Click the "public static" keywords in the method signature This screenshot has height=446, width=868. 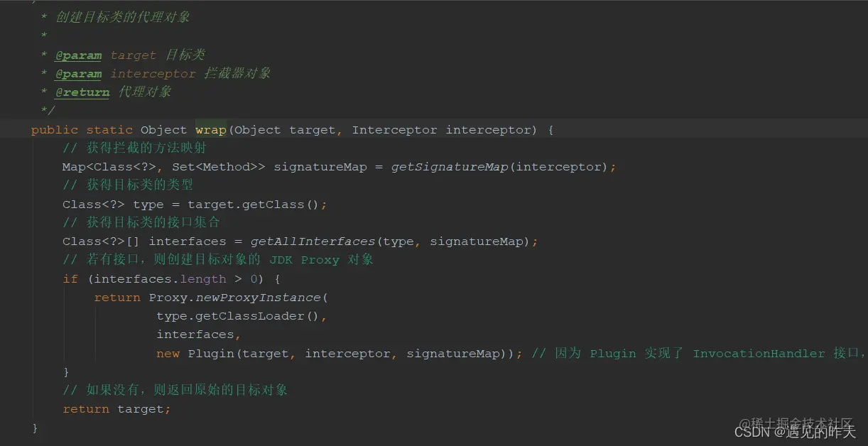tap(82, 130)
